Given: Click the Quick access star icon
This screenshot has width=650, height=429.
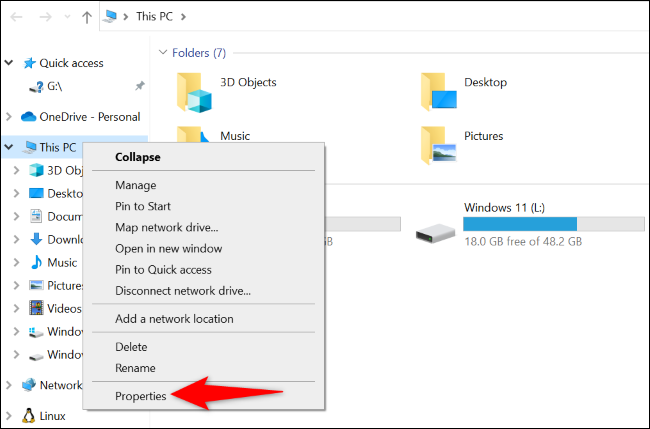Looking at the screenshot, I should [28, 63].
